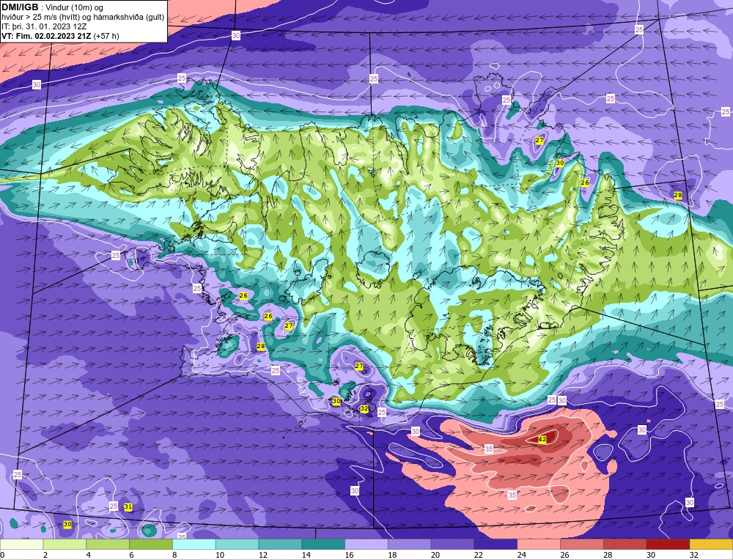Screen dimensions: 733x560
Task: Select the pink 24–26 m/s legend swatch
Action: [x=539, y=544]
